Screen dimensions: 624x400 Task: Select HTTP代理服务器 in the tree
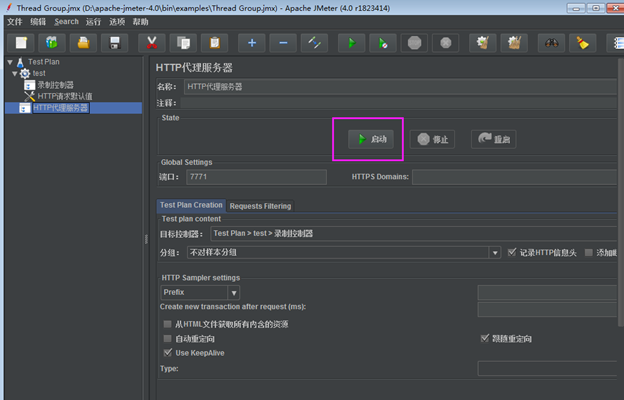pyautogui.click(x=60, y=108)
